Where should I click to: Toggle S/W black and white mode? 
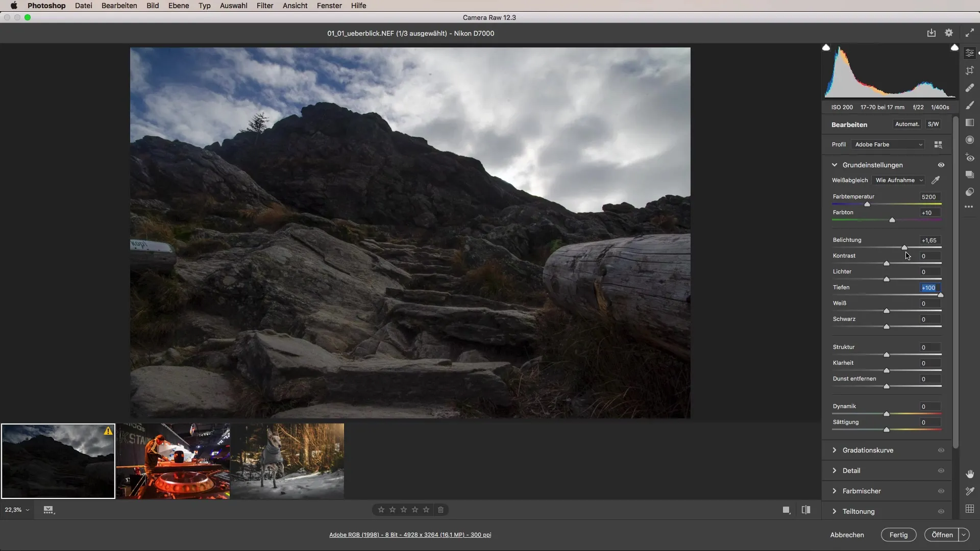[933, 124]
